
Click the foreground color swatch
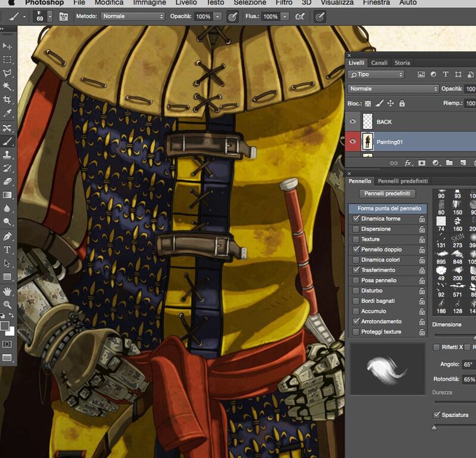tap(5, 326)
